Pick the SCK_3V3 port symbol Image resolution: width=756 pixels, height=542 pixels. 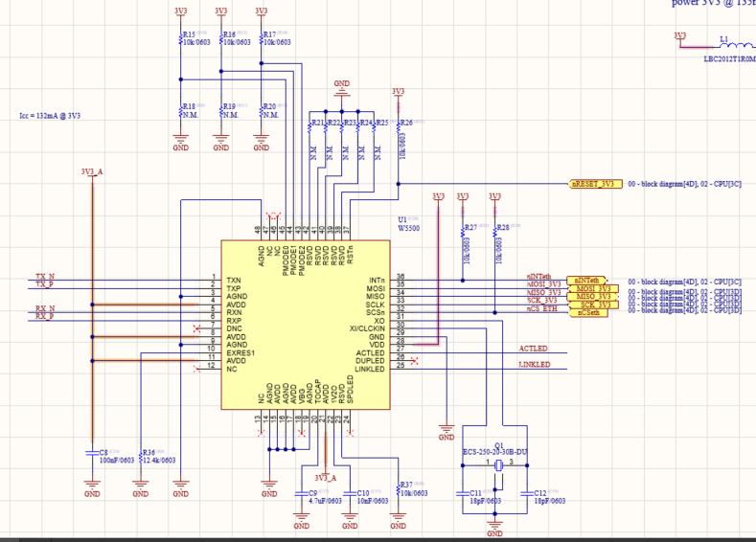pos(592,305)
